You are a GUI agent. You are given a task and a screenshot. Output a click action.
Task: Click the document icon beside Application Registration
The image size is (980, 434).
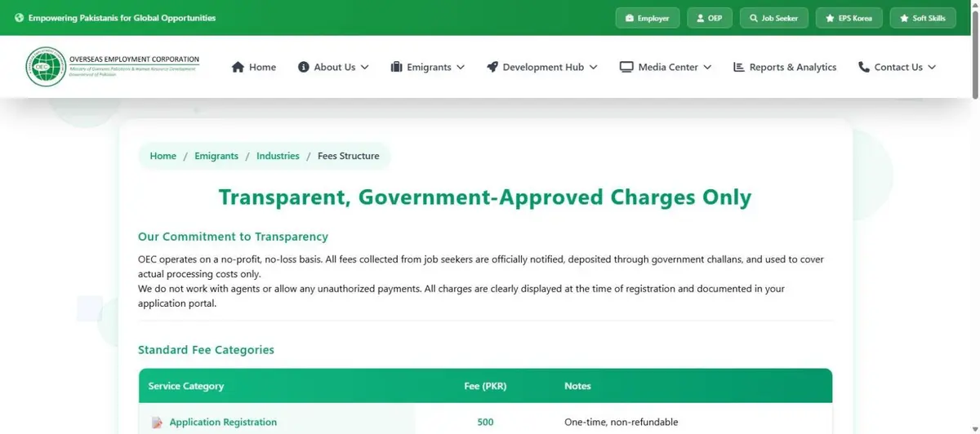click(x=157, y=423)
